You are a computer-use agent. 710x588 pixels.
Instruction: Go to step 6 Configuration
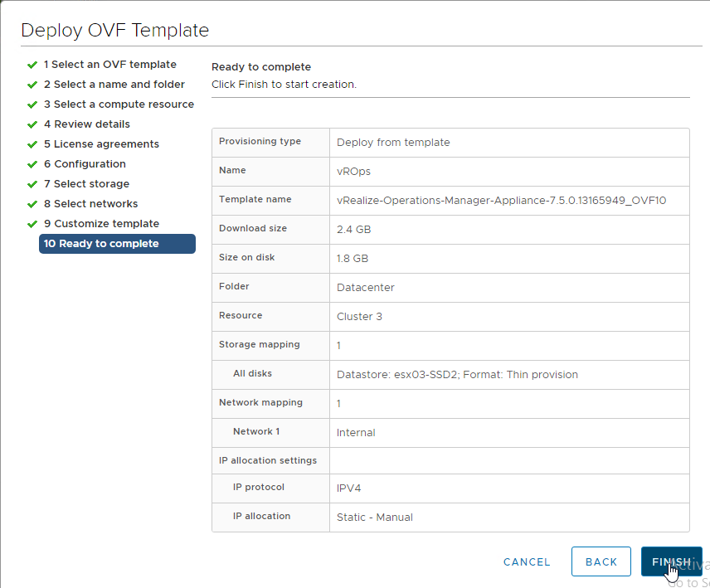(85, 164)
